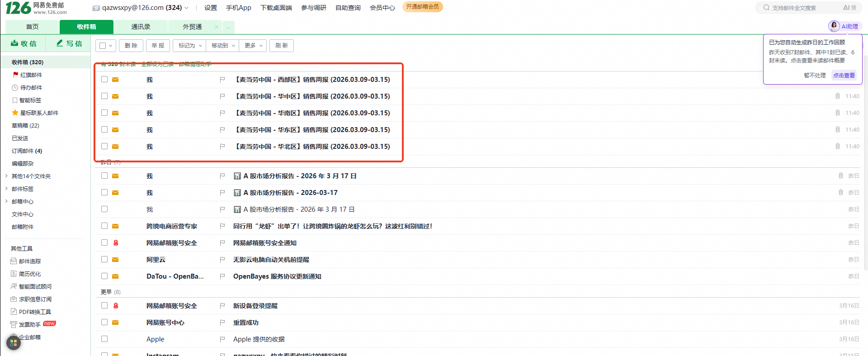Expand the 其他14个文件夹 folder tree

(x=6, y=176)
